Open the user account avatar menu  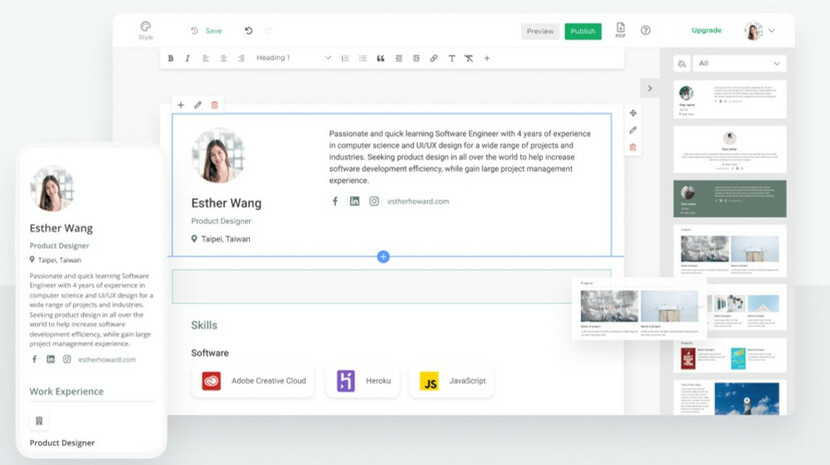759,31
